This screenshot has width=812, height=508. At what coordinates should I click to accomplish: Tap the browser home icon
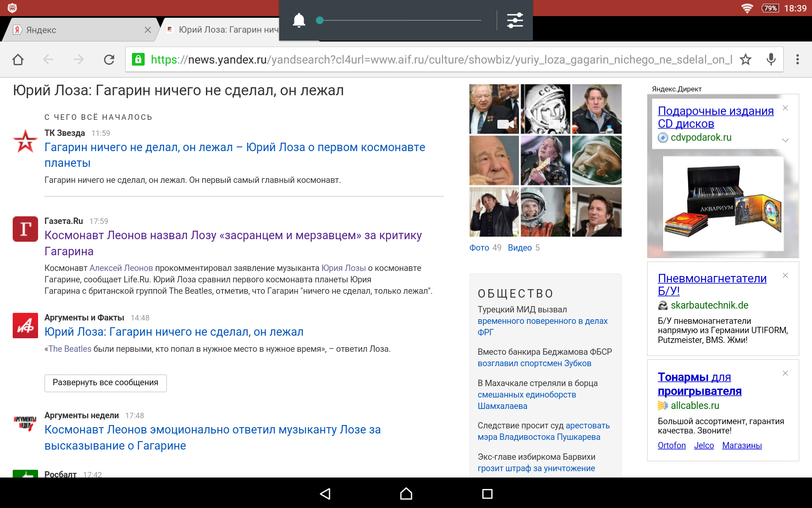pos(18,60)
